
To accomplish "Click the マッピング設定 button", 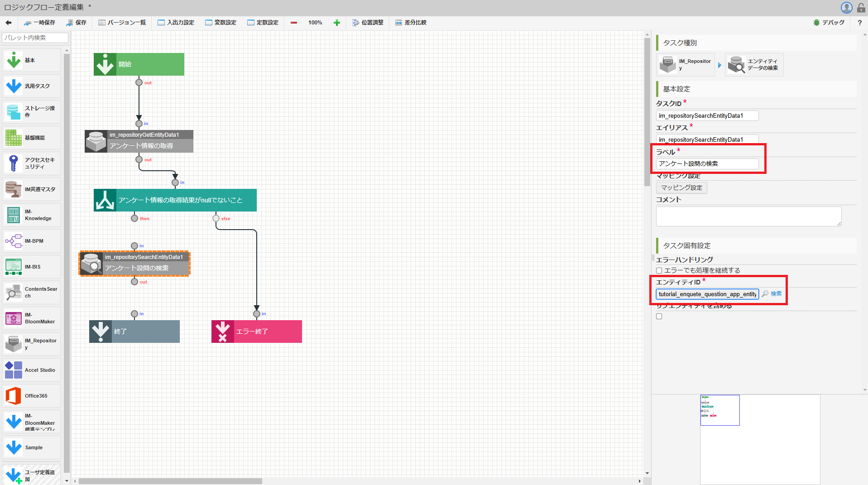I will click(681, 187).
